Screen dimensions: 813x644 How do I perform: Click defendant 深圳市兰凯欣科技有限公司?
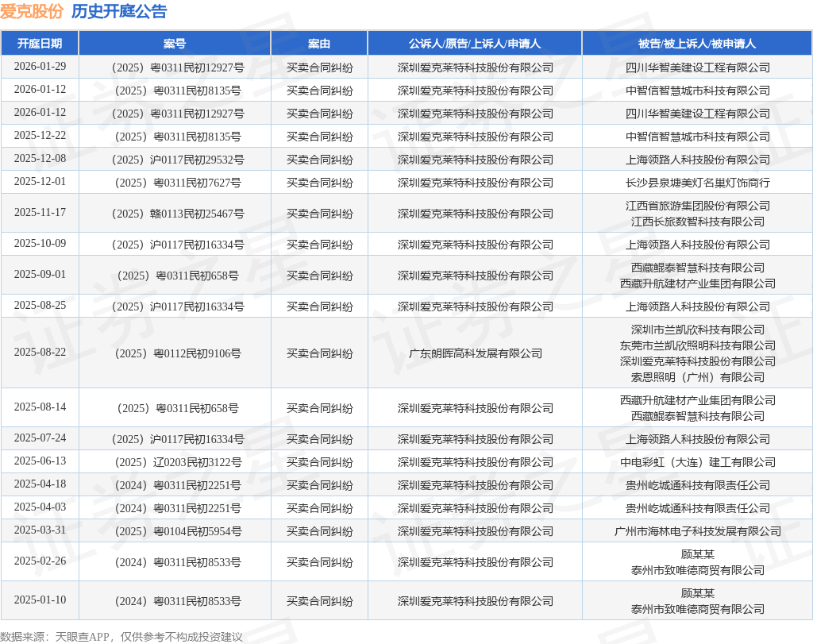click(x=697, y=330)
